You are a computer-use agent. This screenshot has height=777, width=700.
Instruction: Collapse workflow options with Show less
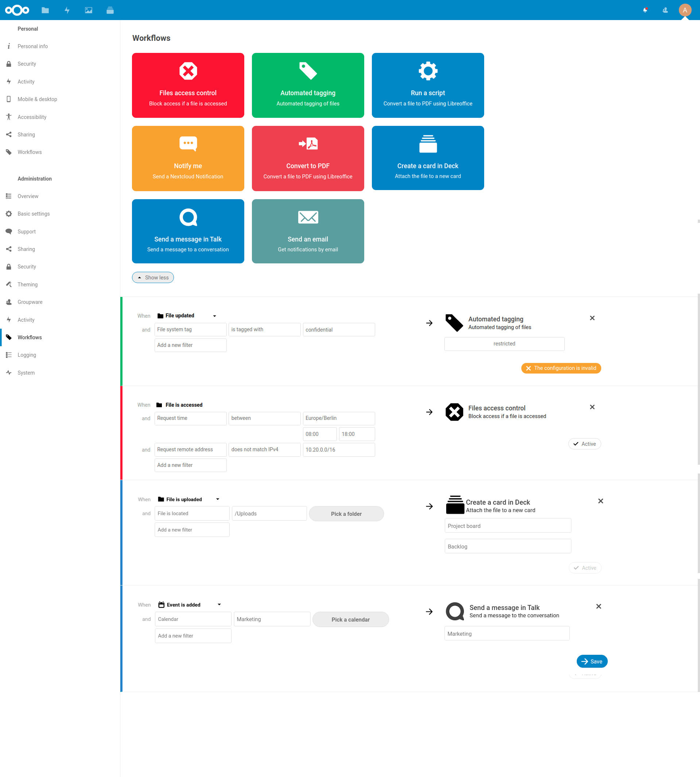coord(153,277)
